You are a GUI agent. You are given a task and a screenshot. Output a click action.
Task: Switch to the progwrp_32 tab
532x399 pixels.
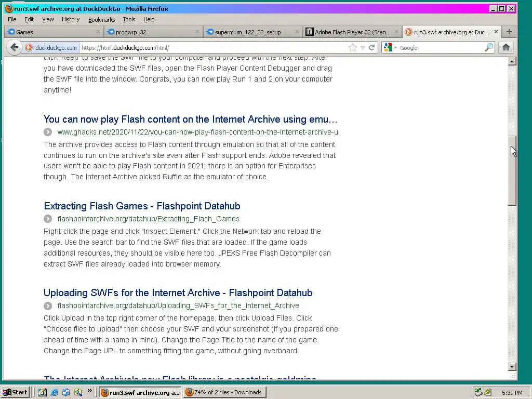[x=153, y=32]
